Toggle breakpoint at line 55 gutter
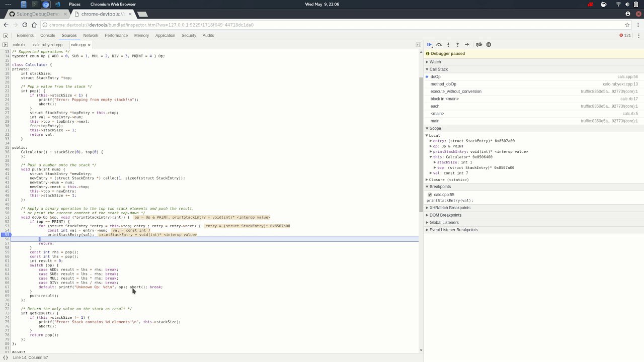The width and height of the screenshot is (644, 362). [6, 235]
